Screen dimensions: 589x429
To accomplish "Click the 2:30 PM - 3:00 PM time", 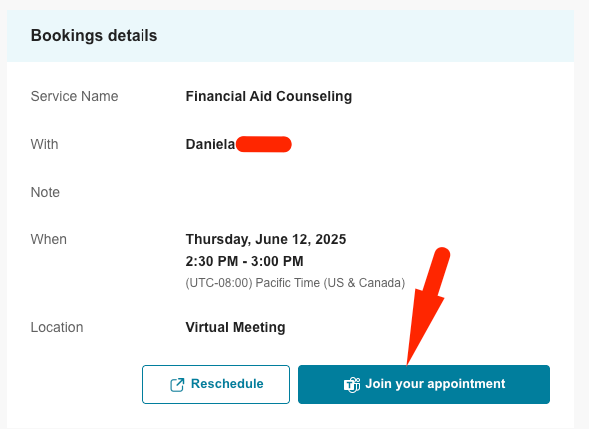I will click(245, 261).
